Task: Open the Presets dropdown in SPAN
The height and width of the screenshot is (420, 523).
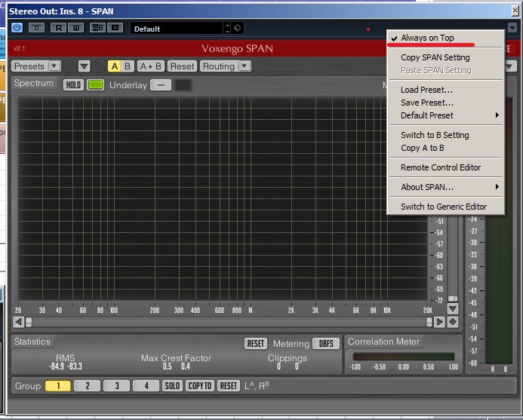Action: pos(36,66)
